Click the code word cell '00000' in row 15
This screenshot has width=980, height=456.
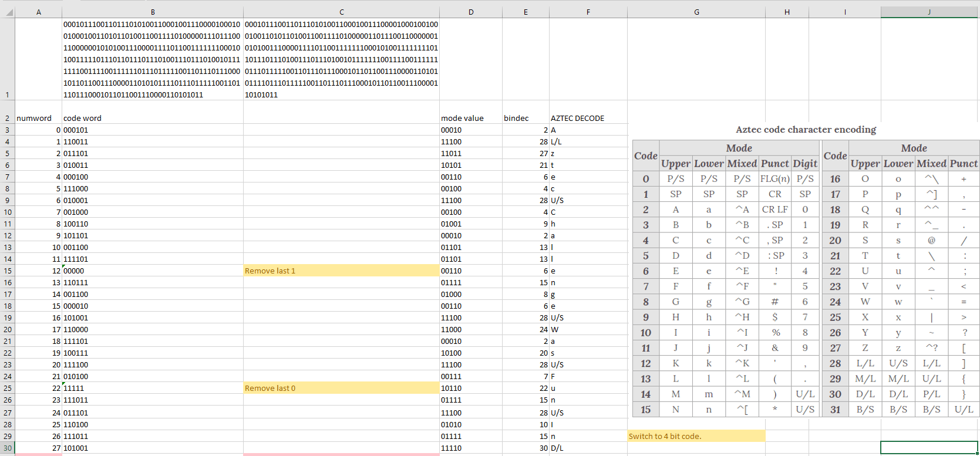[x=153, y=271]
